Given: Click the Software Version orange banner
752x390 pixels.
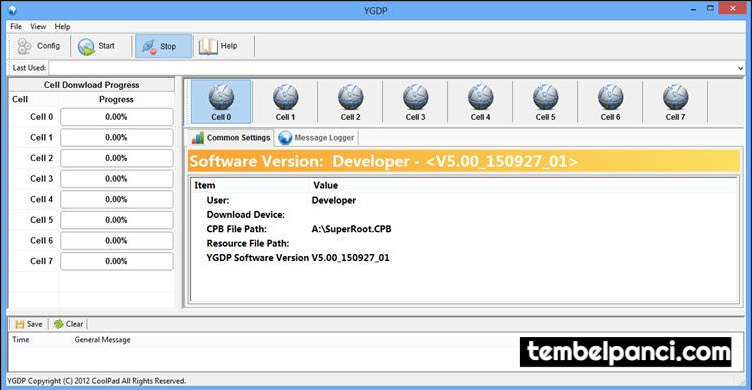Looking at the screenshot, I should click(x=464, y=161).
